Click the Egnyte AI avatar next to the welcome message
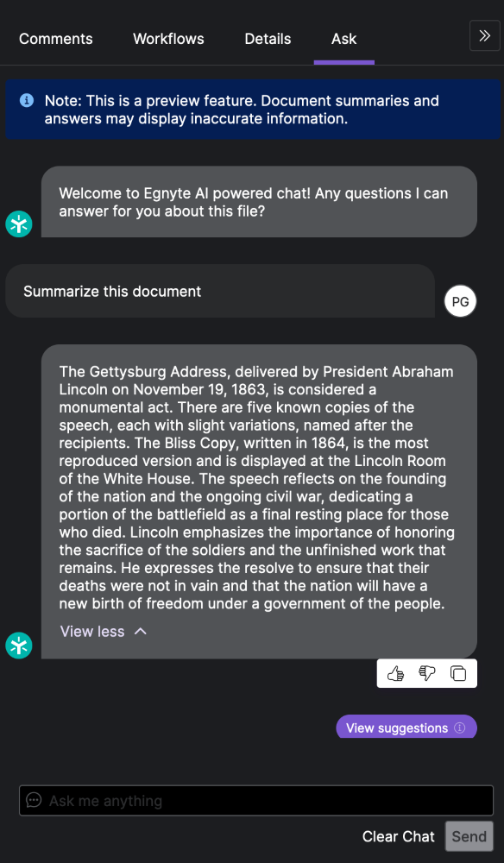Viewport: 504px width, 863px height. [18, 224]
